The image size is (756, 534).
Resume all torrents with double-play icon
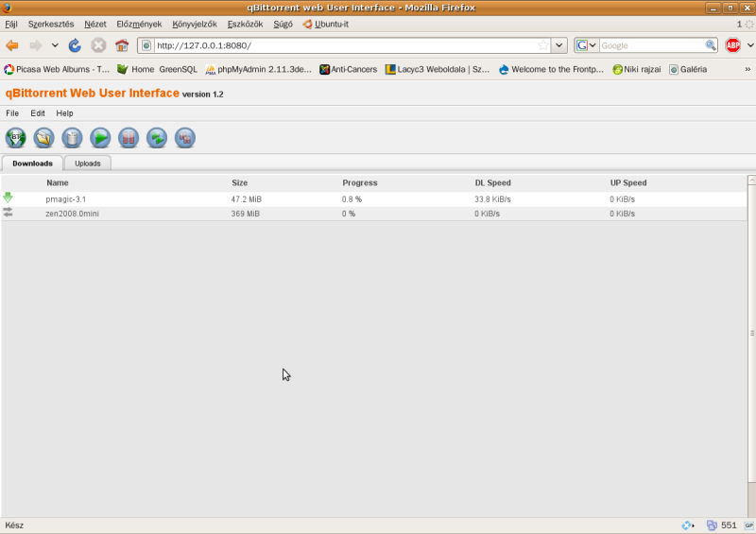coord(157,138)
